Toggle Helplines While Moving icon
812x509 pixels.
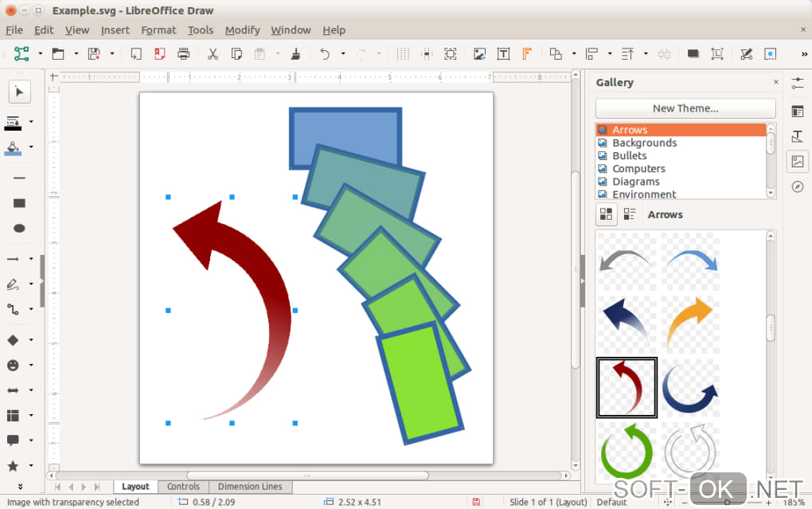pos(427,53)
